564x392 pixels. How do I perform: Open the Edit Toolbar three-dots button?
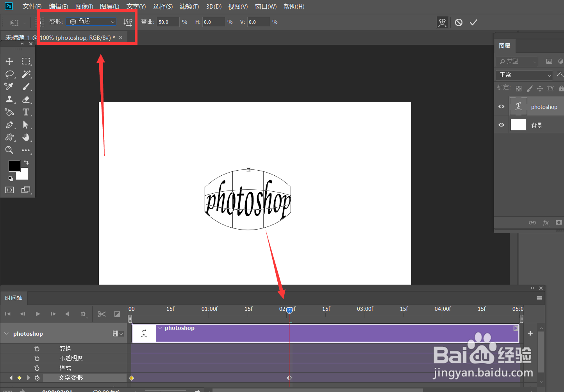tap(26, 150)
